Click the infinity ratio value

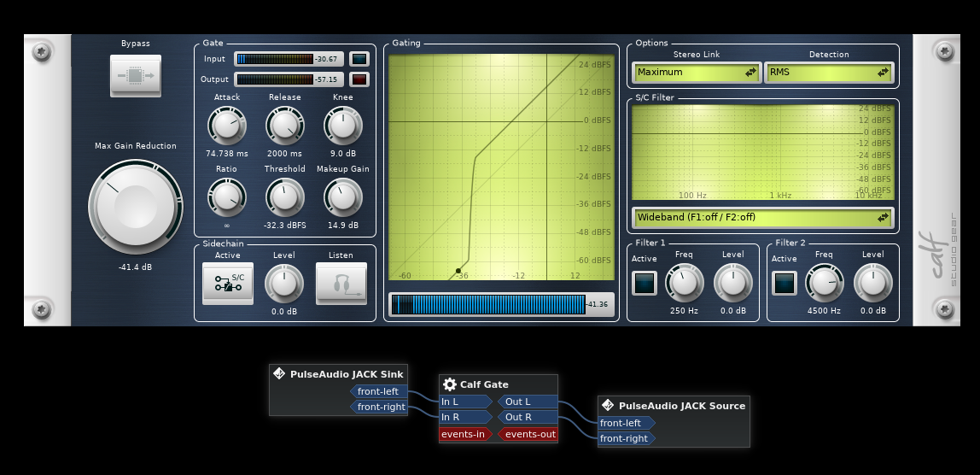226,226
